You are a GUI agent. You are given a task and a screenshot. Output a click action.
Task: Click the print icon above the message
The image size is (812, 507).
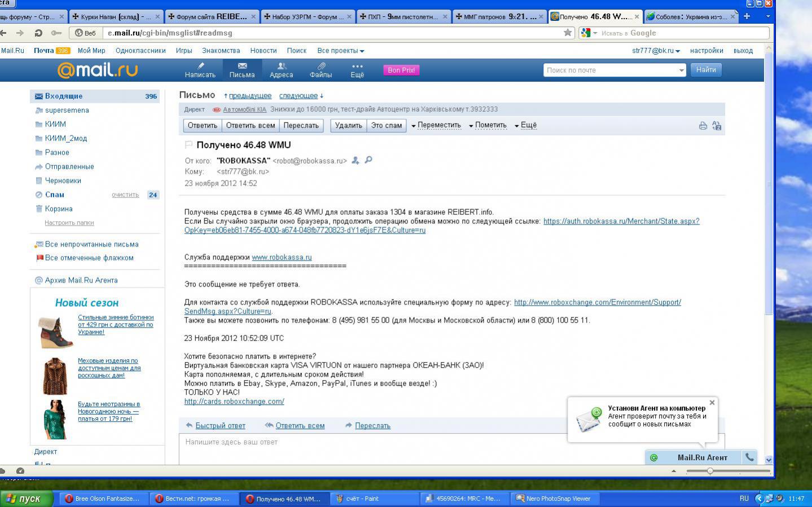point(703,126)
